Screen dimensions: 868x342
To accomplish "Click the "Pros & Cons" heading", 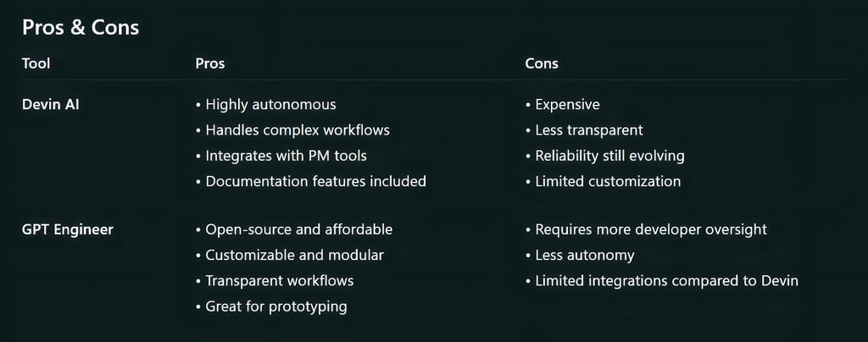I will tap(81, 27).
